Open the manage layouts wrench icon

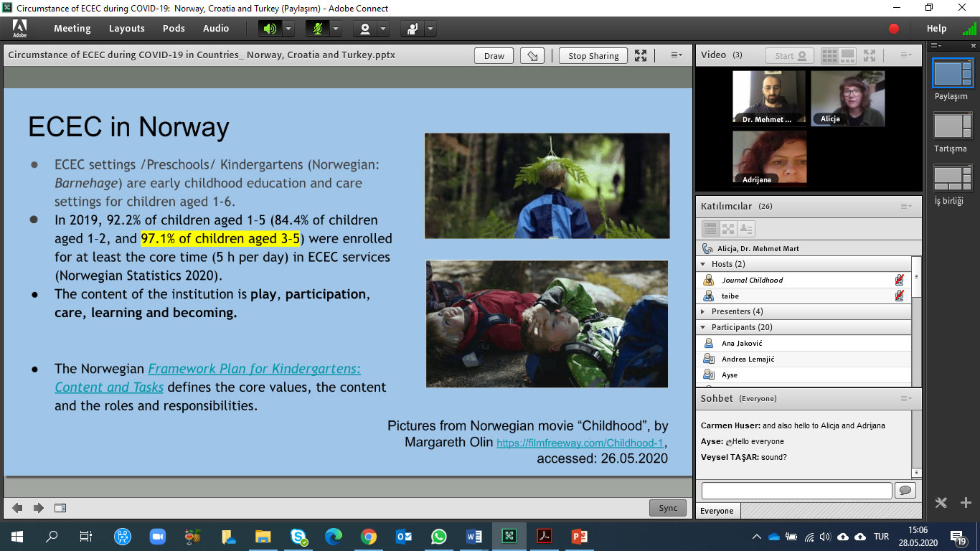click(942, 502)
